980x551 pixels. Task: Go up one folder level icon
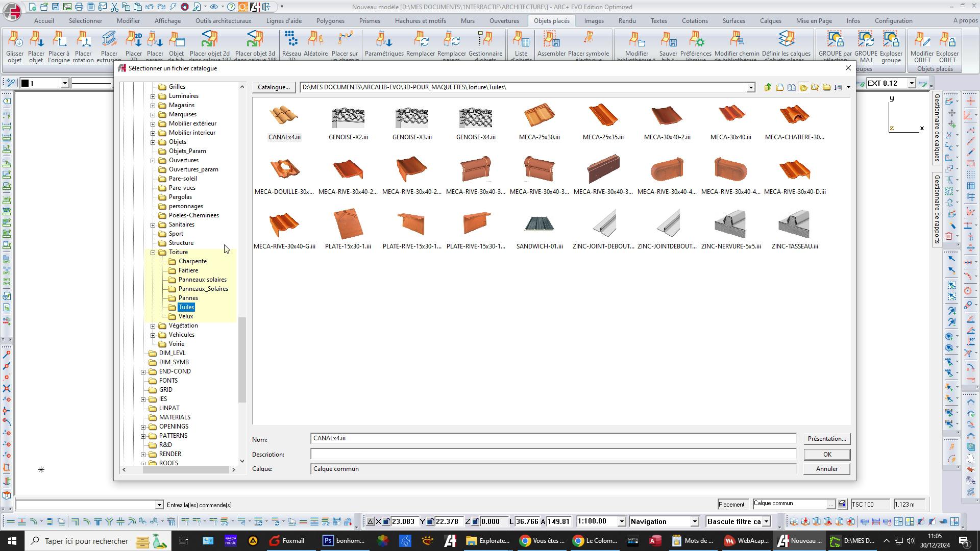[768, 87]
